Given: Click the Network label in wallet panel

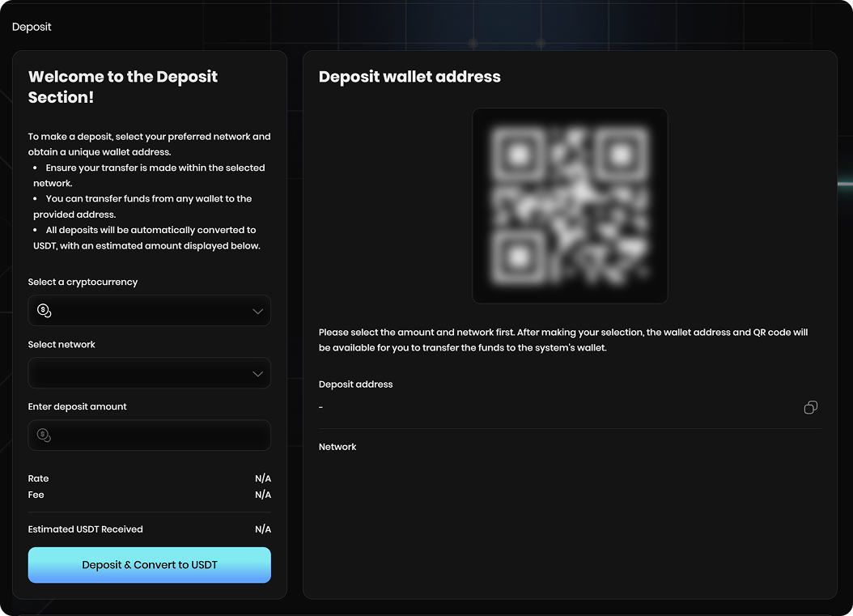Looking at the screenshot, I should [337, 447].
